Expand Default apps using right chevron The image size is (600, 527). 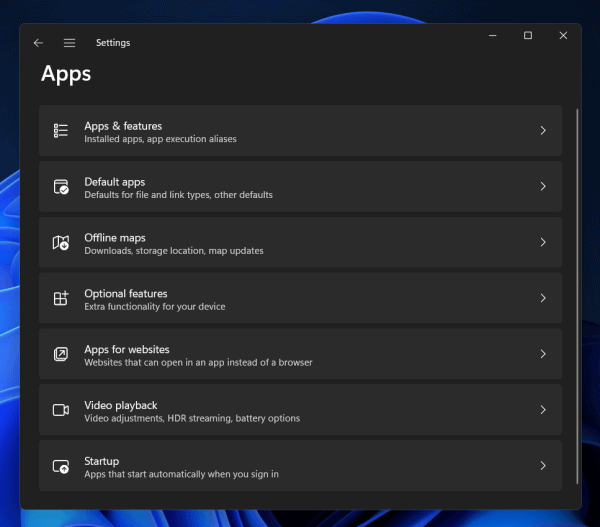point(542,187)
